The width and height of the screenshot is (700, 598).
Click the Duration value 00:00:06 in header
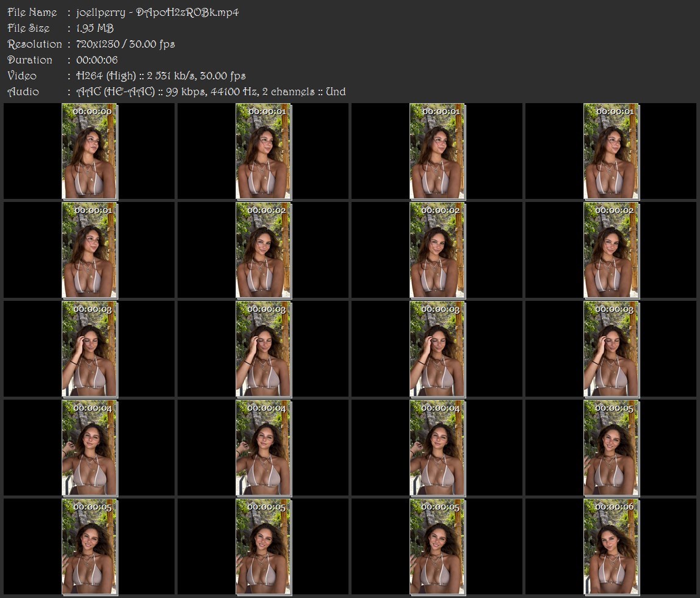(97, 60)
